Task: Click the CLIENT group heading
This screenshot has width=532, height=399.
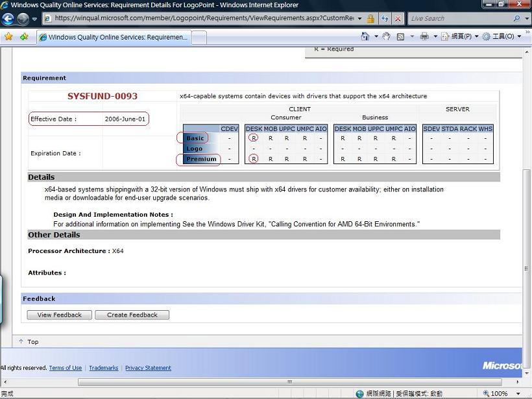Action: coord(300,109)
